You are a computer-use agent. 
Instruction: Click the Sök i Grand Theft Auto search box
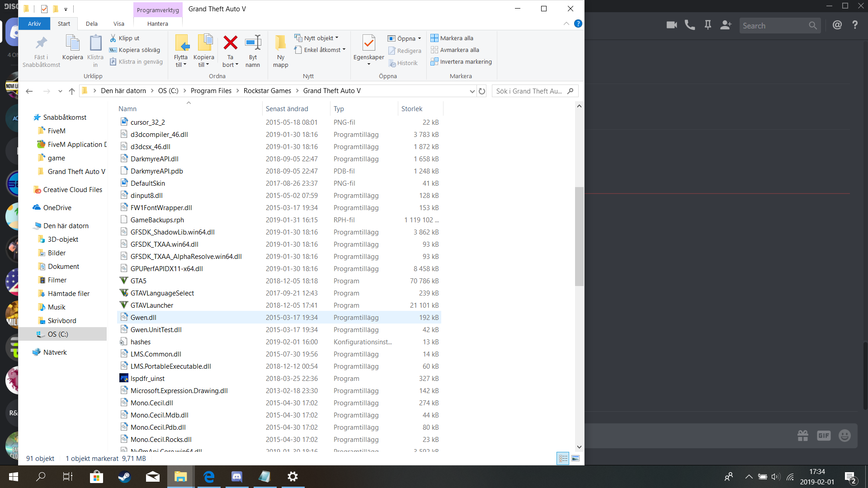pyautogui.click(x=535, y=91)
